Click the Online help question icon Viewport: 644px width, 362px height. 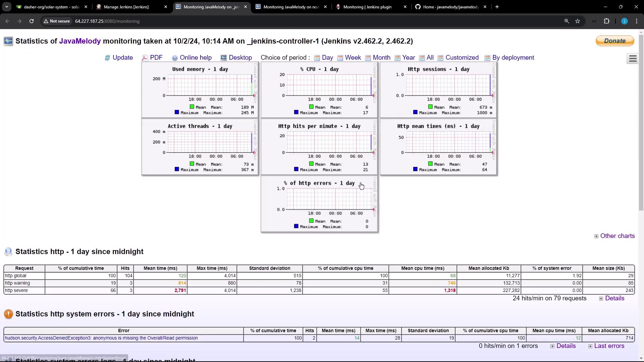(x=174, y=58)
